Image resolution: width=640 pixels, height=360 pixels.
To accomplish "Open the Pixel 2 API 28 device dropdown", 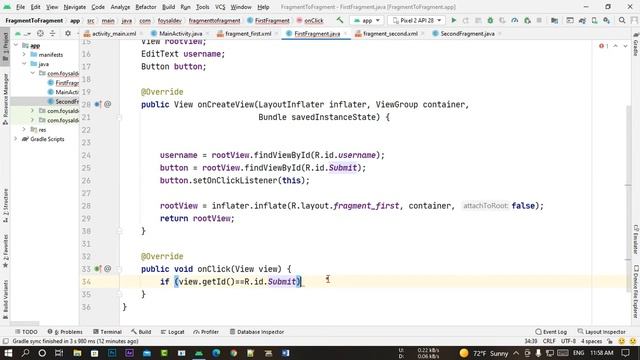I will click(417, 20).
